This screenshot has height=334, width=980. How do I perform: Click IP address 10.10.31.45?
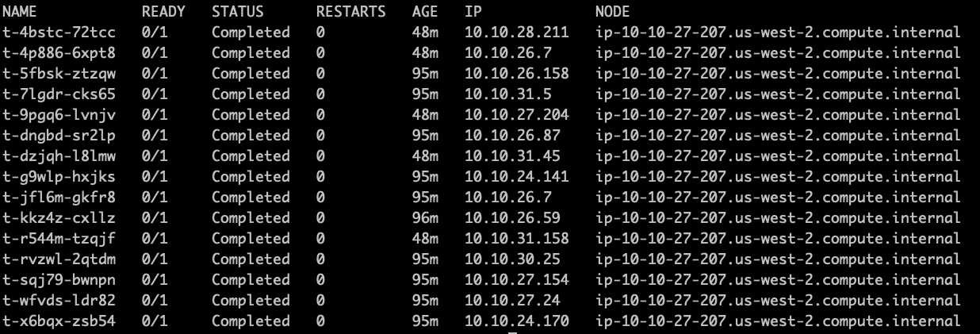[512, 156]
